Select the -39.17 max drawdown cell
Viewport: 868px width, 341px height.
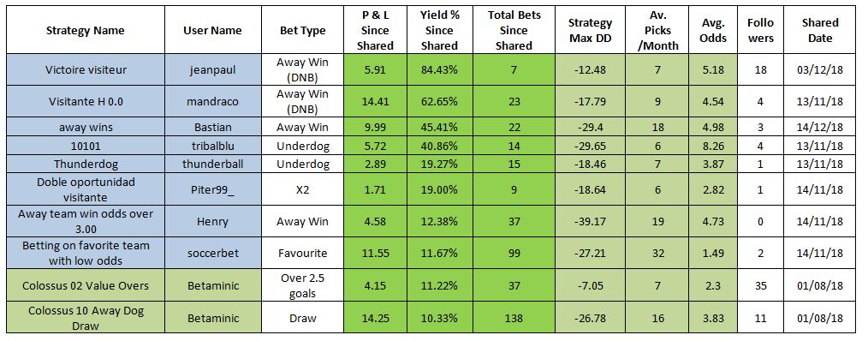tap(590, 221)
